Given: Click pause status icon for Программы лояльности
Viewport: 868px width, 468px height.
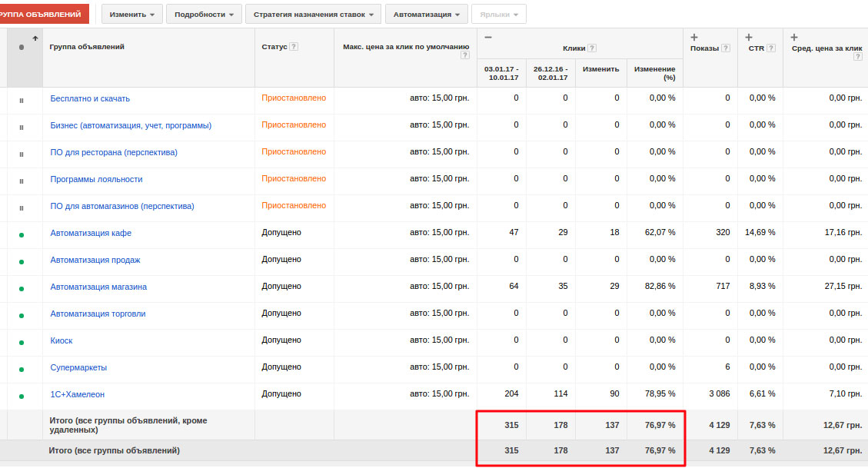Looking at the screenshot, I should coord(22,181).
